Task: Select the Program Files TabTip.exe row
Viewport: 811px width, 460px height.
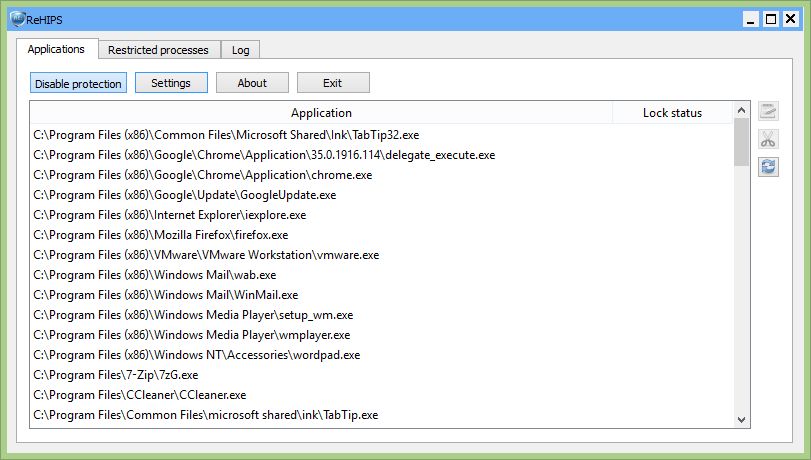Action: (x=381, y=415)
